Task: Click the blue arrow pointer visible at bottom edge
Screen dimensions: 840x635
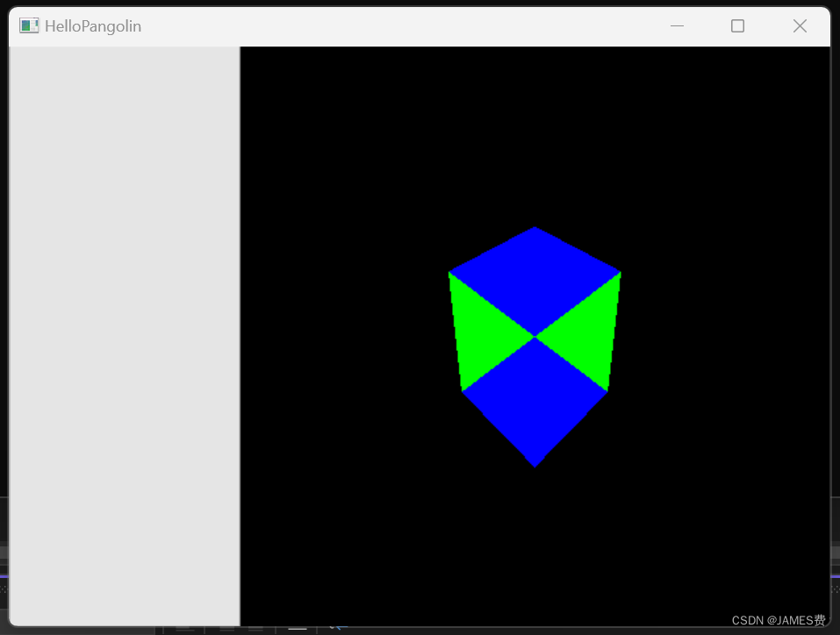Action: 338,626
